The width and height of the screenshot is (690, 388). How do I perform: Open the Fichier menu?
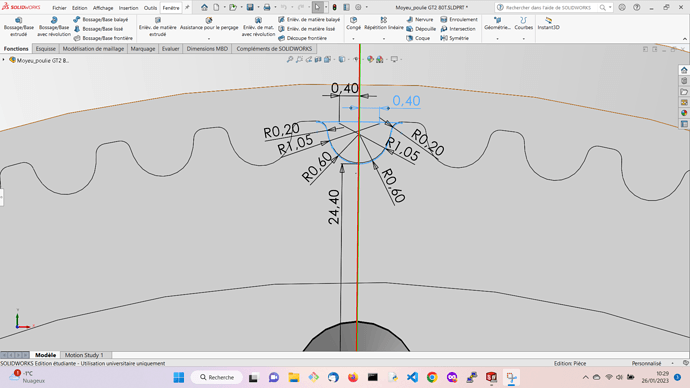coord(59,8)
